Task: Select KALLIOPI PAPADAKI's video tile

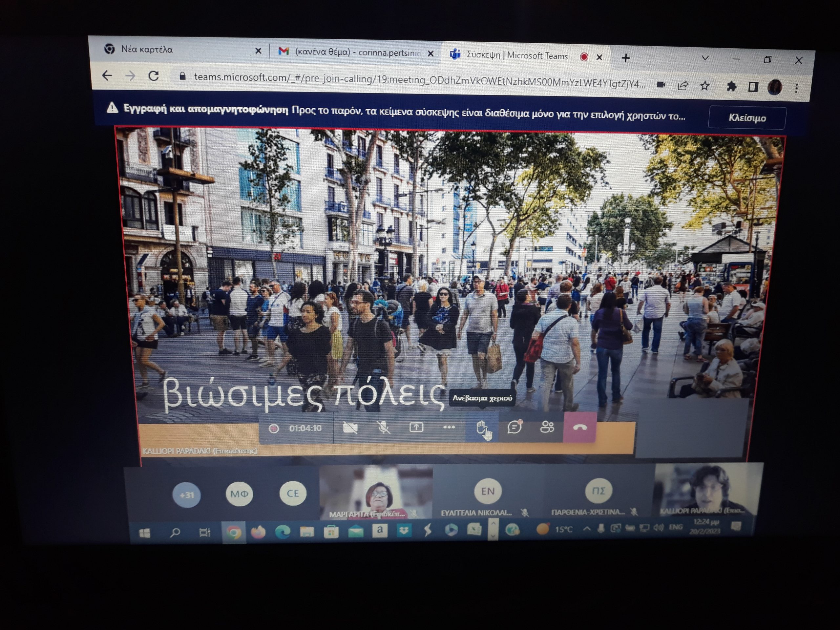Action: 708,490
